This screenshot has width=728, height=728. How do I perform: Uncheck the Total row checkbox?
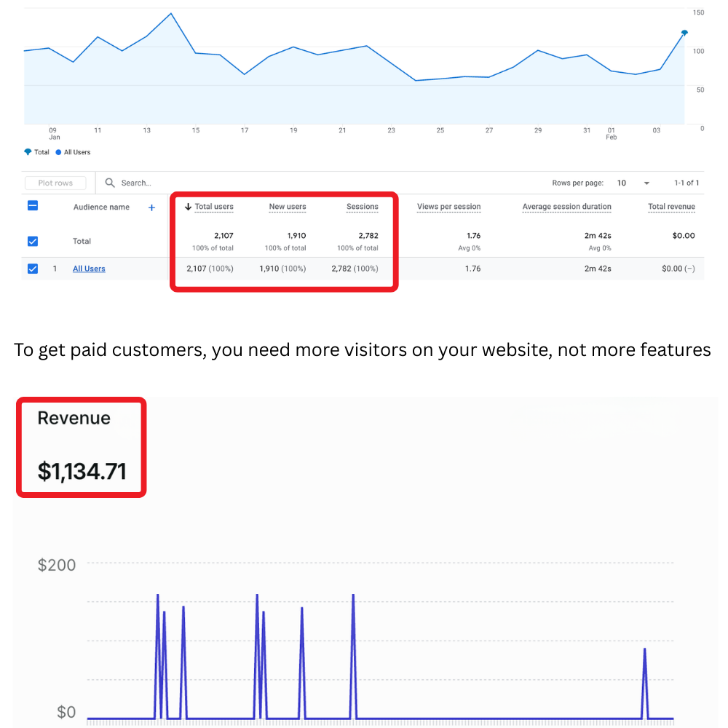click(x=32, y=241)
